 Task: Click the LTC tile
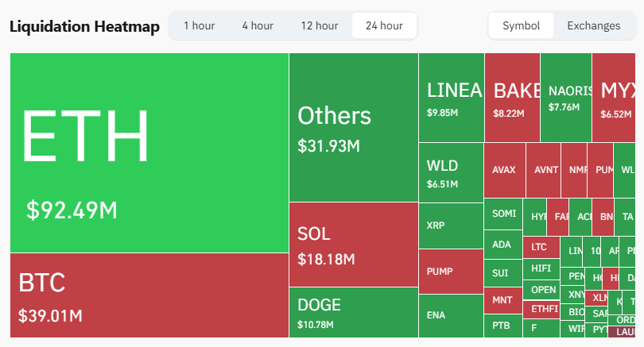(541, 247)
